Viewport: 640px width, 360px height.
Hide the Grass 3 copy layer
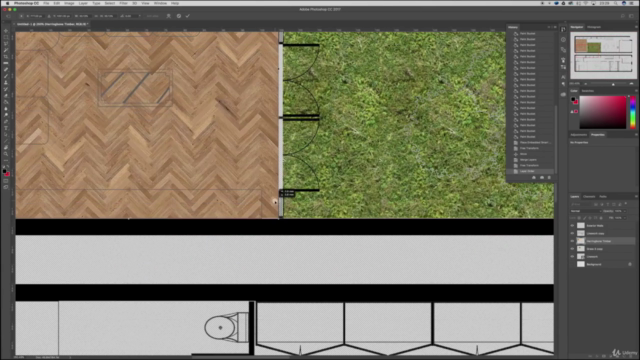(572, 249)
